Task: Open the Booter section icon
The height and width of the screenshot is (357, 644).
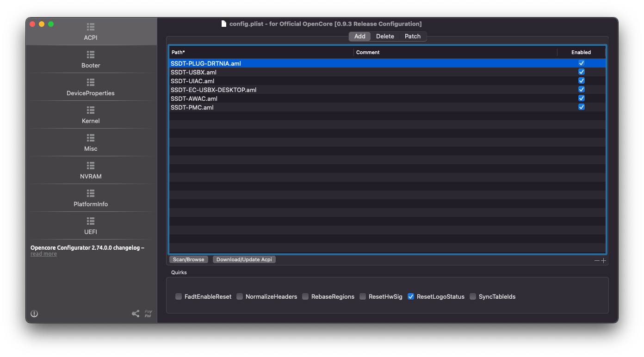Action: click(x=91, y=55)
